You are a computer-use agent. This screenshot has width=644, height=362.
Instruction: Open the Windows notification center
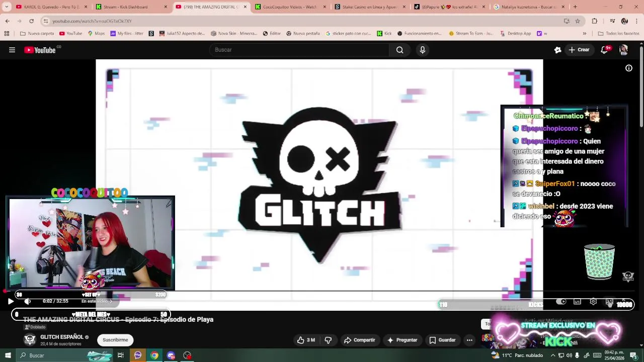click(x=634, y=355)
